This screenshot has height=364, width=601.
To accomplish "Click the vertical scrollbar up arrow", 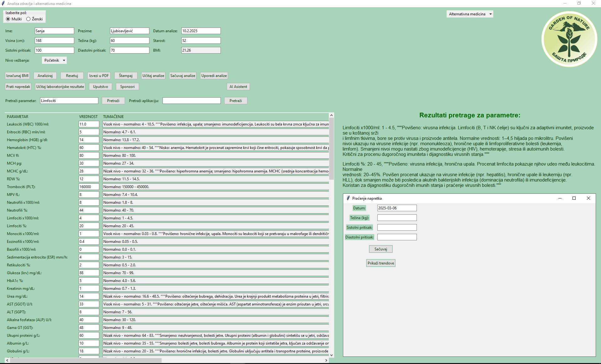I will pos(332,115).
